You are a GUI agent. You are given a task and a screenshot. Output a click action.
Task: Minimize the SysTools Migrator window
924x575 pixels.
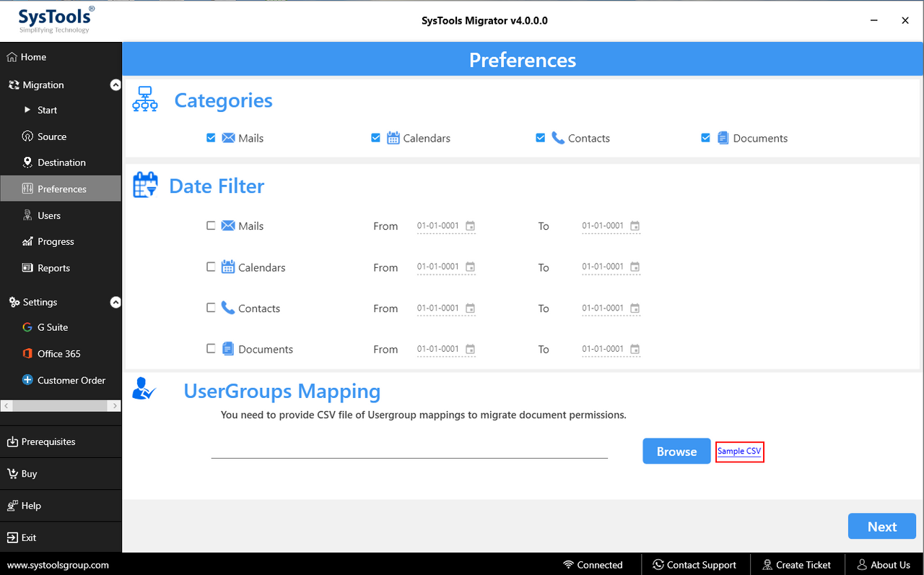[x=873, y=20]
